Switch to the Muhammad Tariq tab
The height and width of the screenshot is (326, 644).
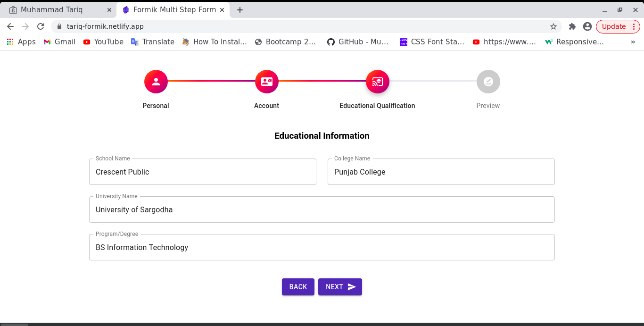pos(52,9)
